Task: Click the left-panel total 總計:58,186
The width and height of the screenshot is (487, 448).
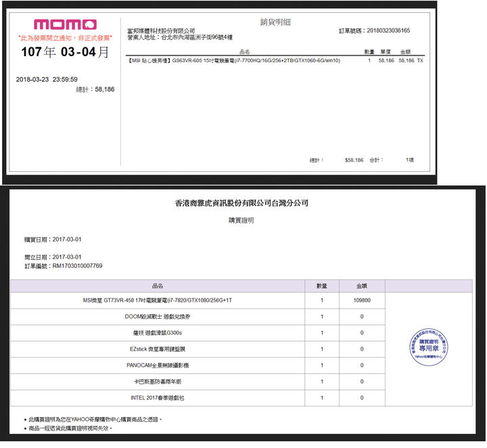Action: click(95, 89)
